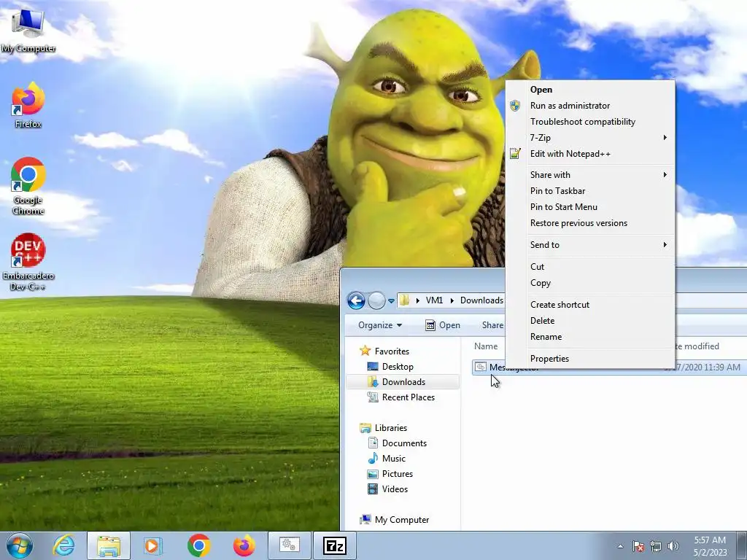Expand the Share with submenu

(x=589, y=175)
